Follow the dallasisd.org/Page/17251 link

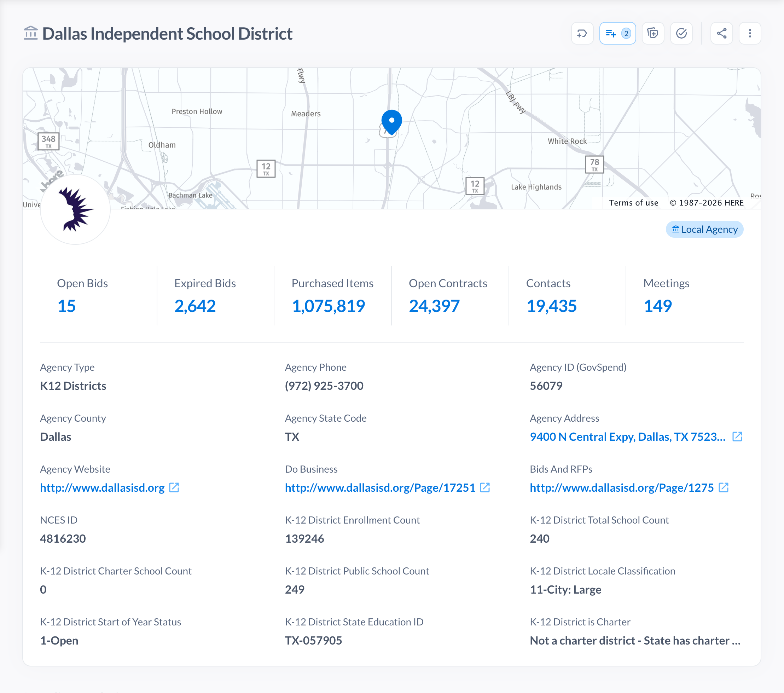click(x=380, y=488)
